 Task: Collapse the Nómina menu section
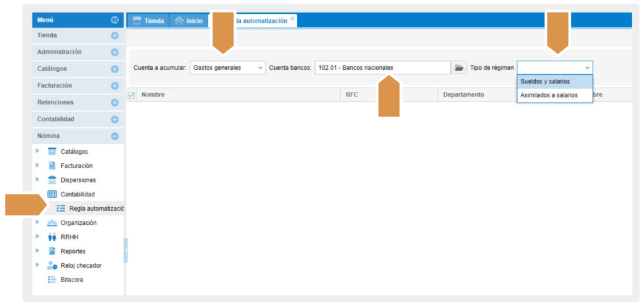[x=114, y=136]
